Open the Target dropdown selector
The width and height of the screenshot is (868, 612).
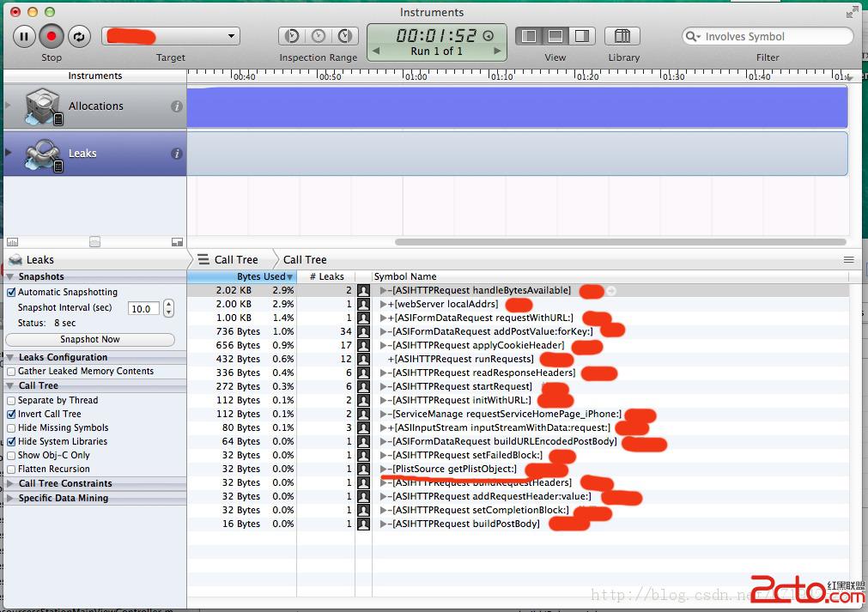[x=171, y=36]
